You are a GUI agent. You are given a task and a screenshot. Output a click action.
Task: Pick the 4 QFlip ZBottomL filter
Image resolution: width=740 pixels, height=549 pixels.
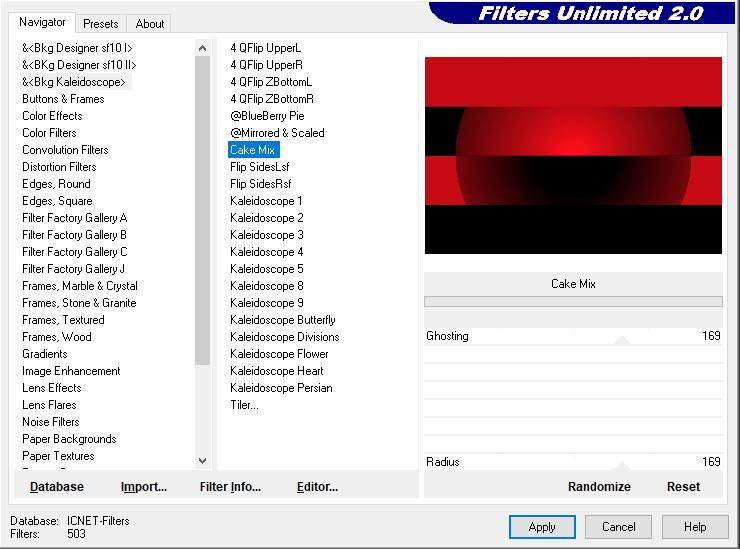(271, 82)
